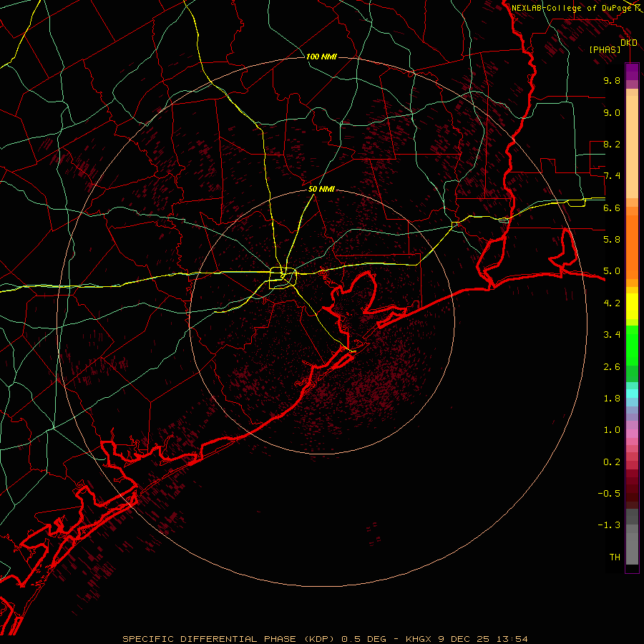Click the 9.0 value on the color scale

tap(612, 112)
